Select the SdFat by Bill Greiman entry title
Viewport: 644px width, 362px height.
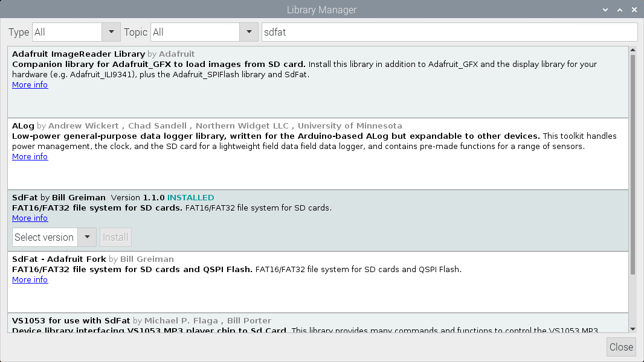pos(59,198)
